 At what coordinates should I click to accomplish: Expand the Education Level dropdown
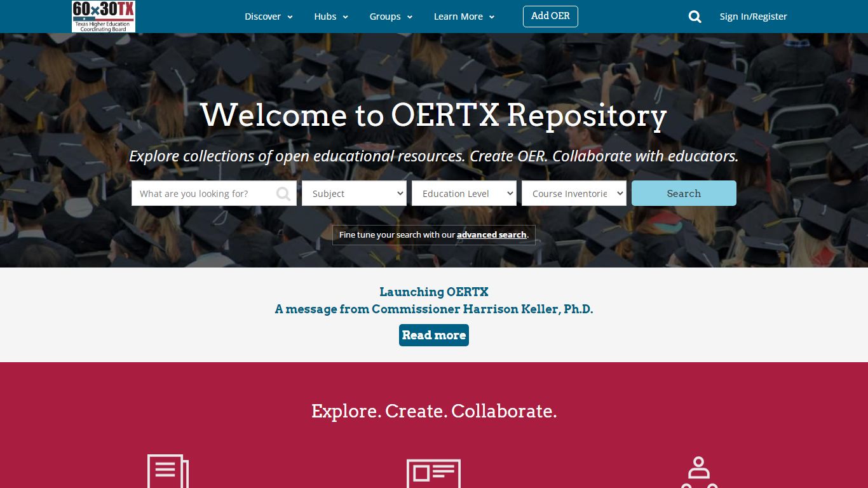(x=464, y=193)
